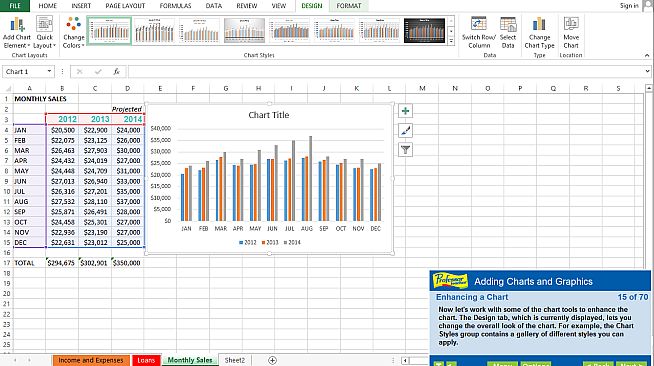This screenshot has height=366, width=654.
Task: Click the Sign in link
Action: 629,5
